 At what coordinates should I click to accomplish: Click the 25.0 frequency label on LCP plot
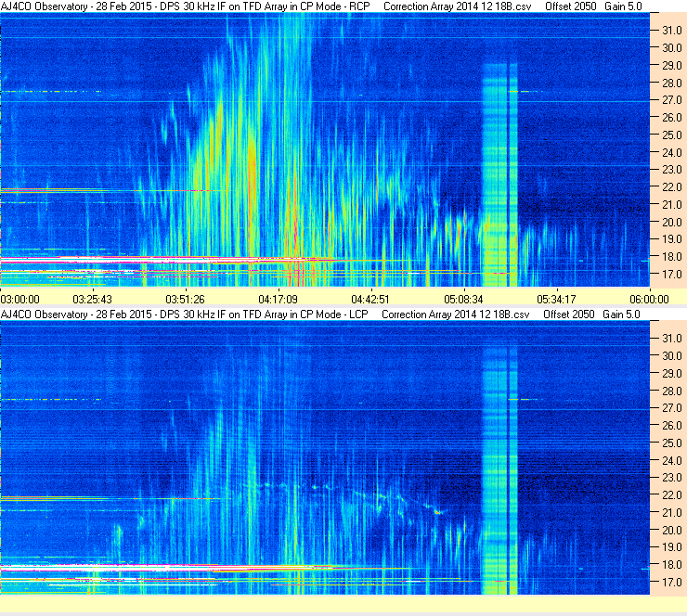pyautogui.click(x=672, y=443)
